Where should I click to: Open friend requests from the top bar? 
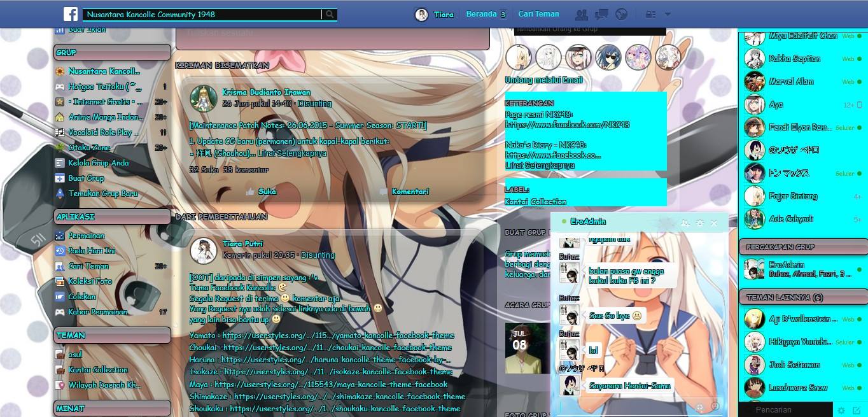coord(582,14)
